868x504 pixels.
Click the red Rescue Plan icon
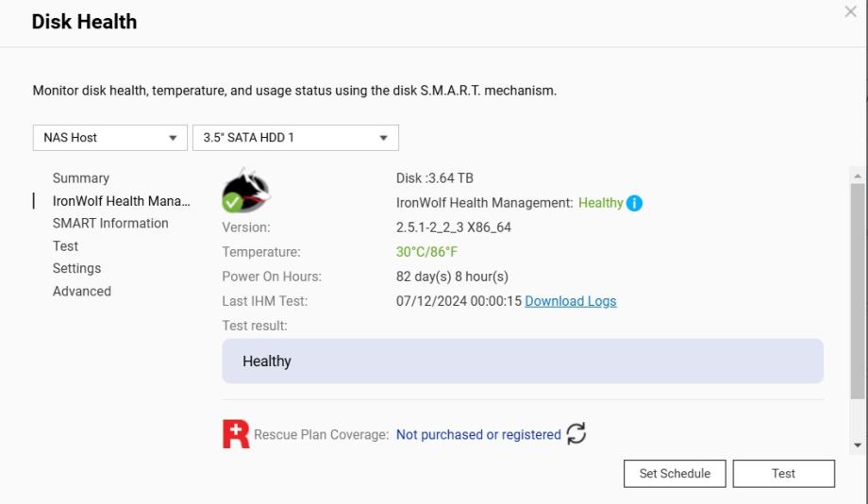tap(236, 434)
